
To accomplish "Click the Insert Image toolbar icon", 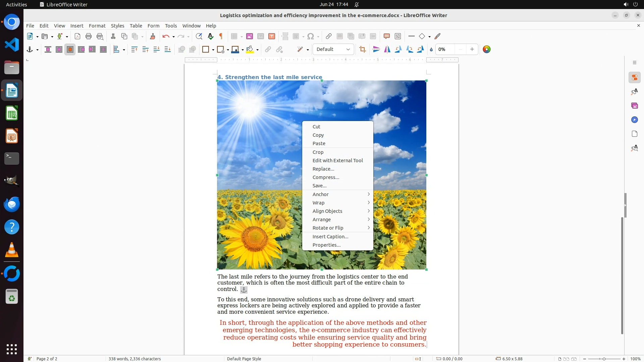I will point(249,36).
